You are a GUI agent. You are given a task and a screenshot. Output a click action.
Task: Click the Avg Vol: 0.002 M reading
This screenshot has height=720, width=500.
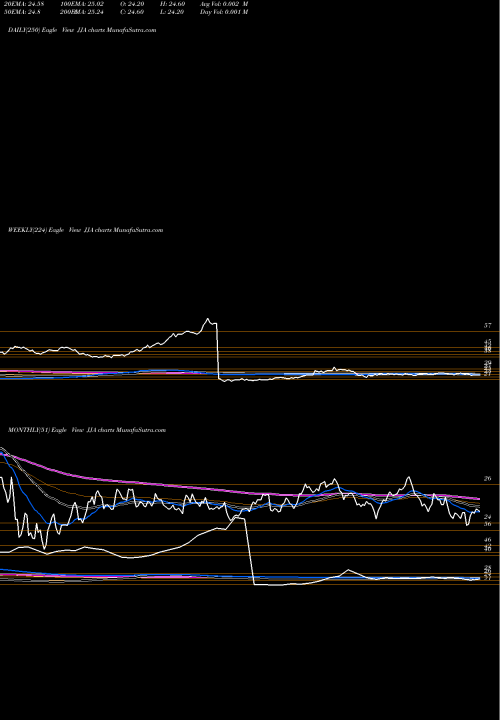point(224,4)
